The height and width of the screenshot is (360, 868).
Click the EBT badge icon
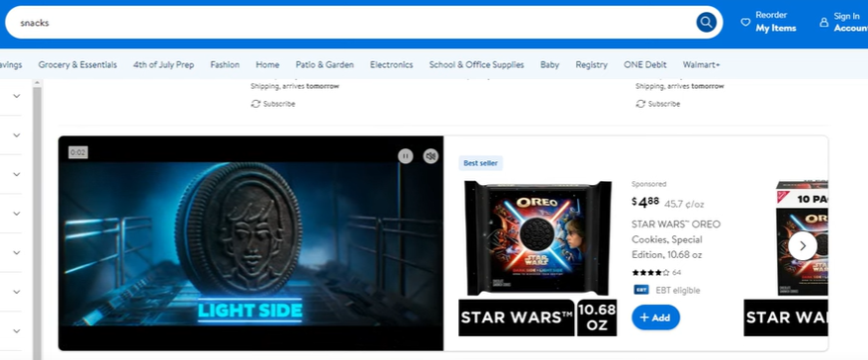[x=641, y=290]
